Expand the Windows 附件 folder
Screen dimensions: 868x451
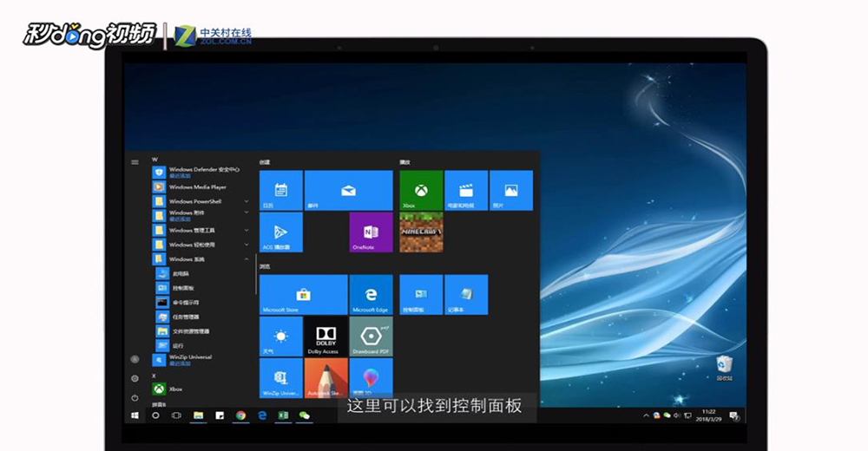(x=201, y=215)
